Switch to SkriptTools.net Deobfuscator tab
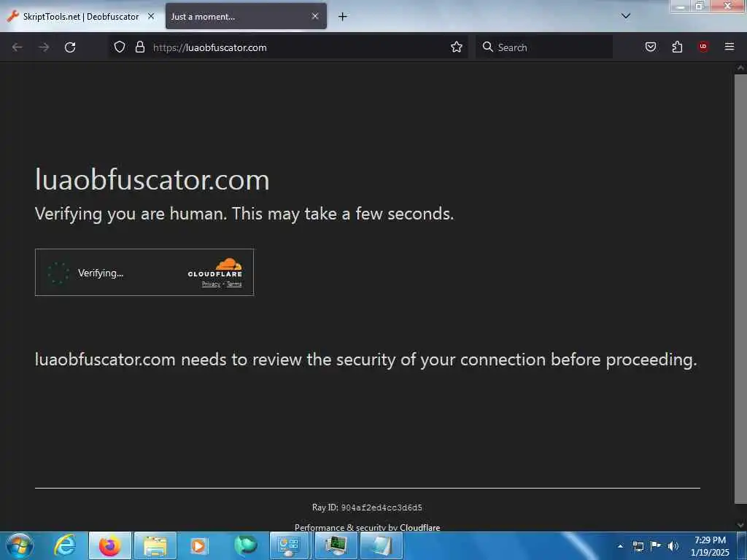This screenshot has height=560, width=747. (x=81, y=17)
